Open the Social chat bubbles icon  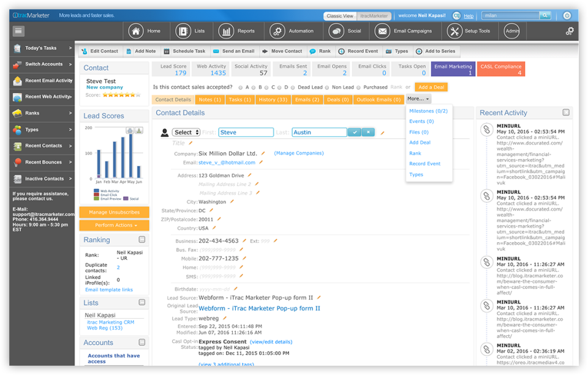click(336, 31)
